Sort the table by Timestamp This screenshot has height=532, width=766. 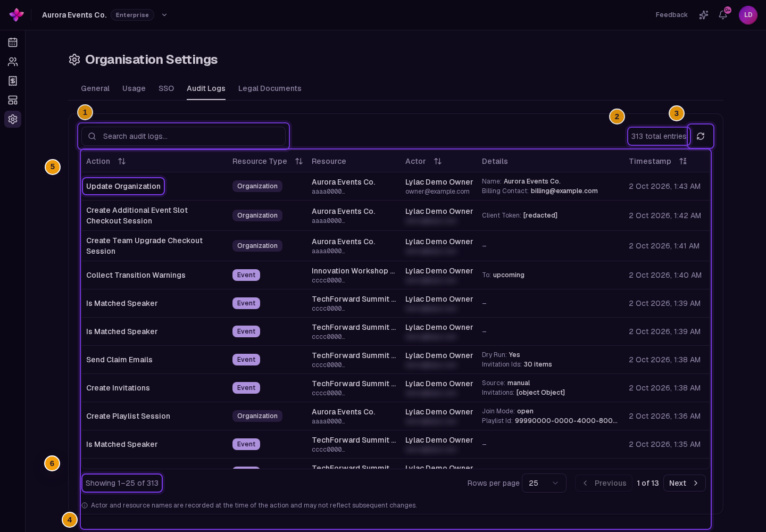(x=683, y=161)
